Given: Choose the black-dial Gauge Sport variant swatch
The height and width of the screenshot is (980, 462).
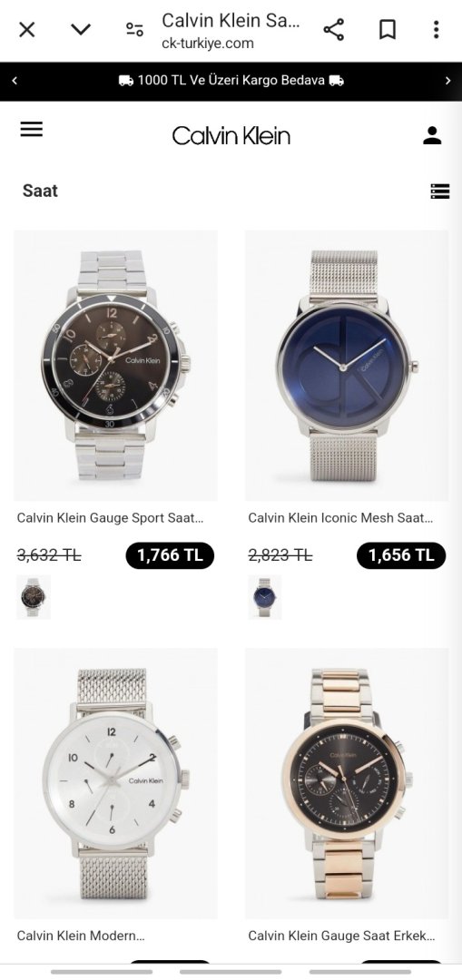Looking at the screenshot, I should click(34, 597).
